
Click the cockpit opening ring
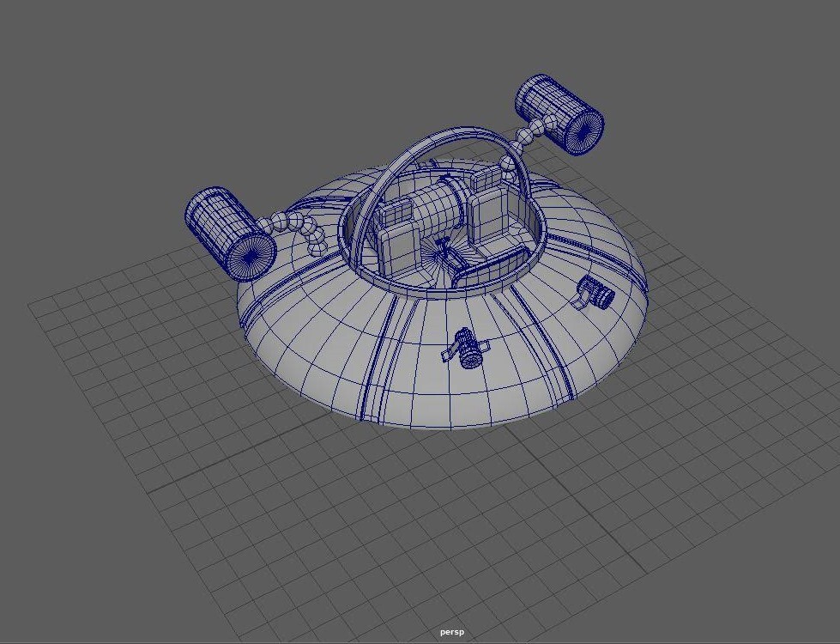coord(446,288)
